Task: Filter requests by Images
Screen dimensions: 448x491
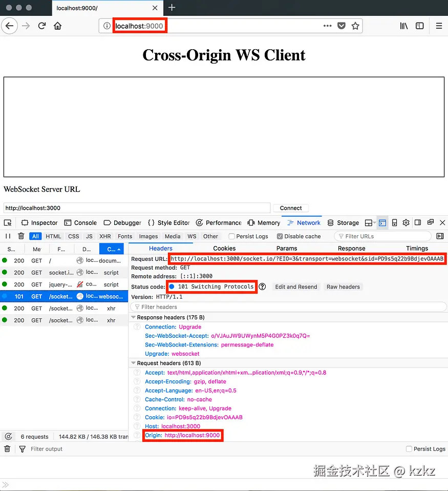Action: coord(148,236)
